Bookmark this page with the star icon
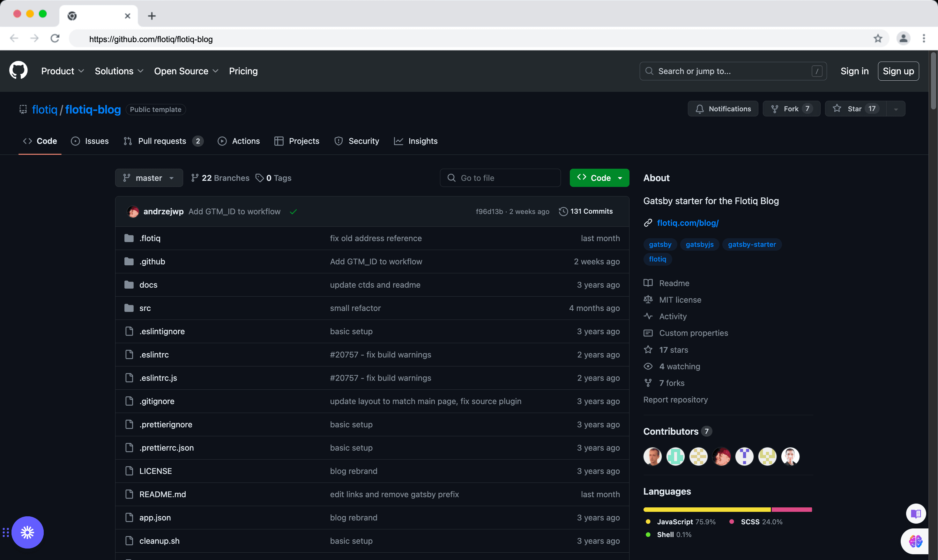Screen dimensions: 938x560 coord(878,39)
